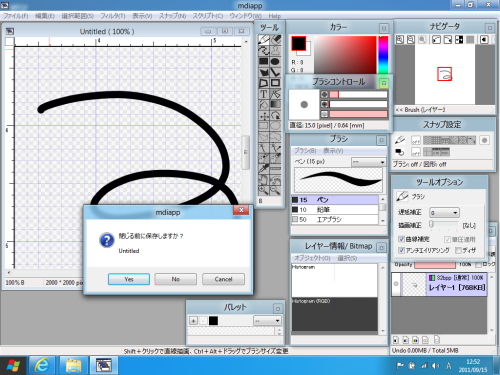500x375 pixels.
Task: Click the layer Opacity pink slider
Action: (x=435, y=265)
